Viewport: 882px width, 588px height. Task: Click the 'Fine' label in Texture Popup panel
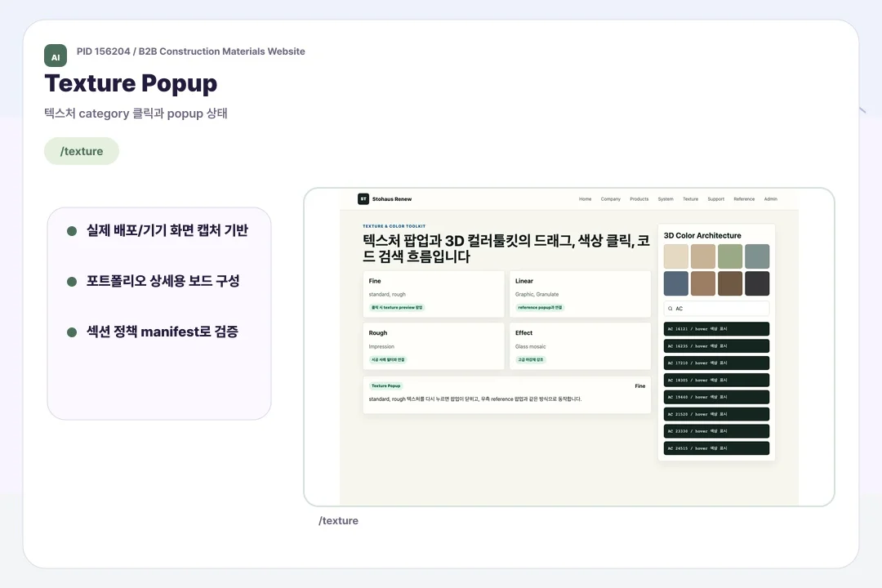[639, 386]
